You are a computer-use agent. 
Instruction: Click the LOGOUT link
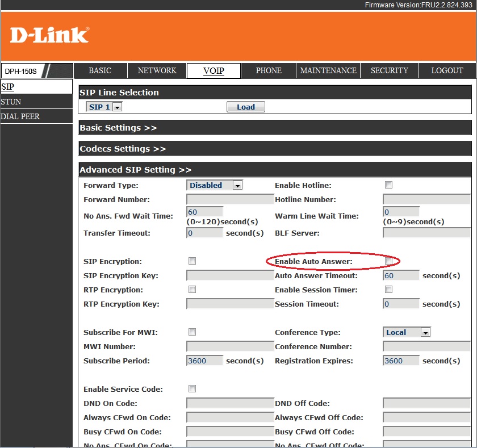coord(447,70)
